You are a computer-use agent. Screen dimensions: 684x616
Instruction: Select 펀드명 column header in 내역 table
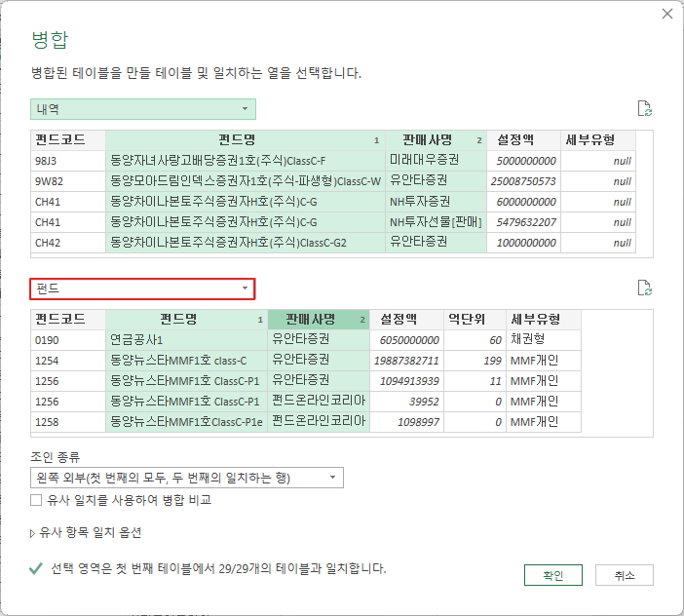246,140
